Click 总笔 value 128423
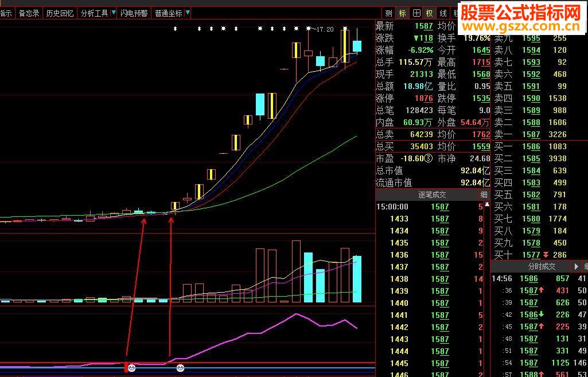 click(419, 110)
